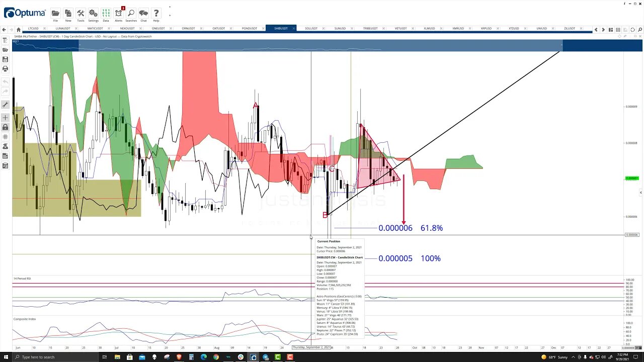
Task: Click the Print icon in sidebar
Action: tap(5, 68)
